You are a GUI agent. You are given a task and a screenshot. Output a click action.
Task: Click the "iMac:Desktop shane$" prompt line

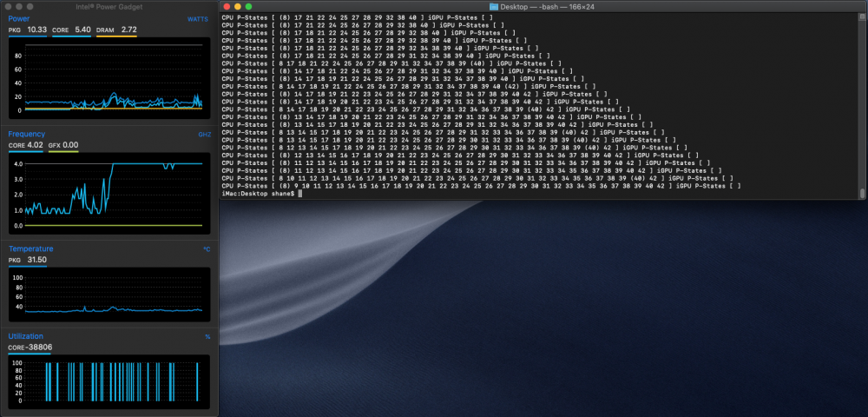(258, 193)
